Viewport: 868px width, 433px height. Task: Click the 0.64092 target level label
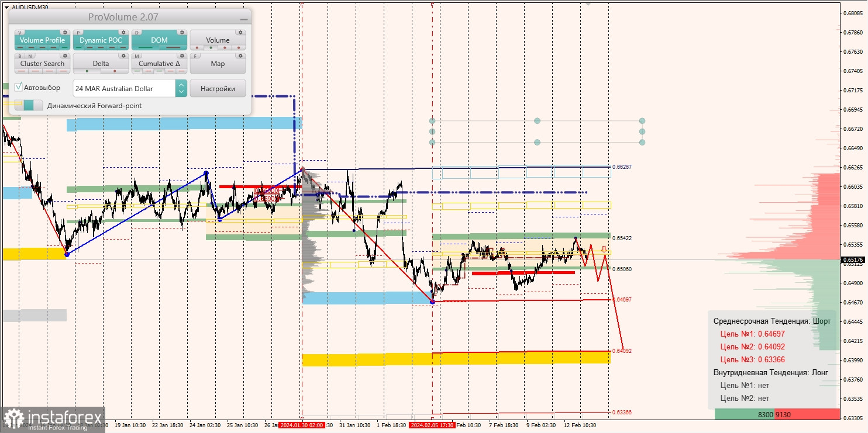coord(622,351)
